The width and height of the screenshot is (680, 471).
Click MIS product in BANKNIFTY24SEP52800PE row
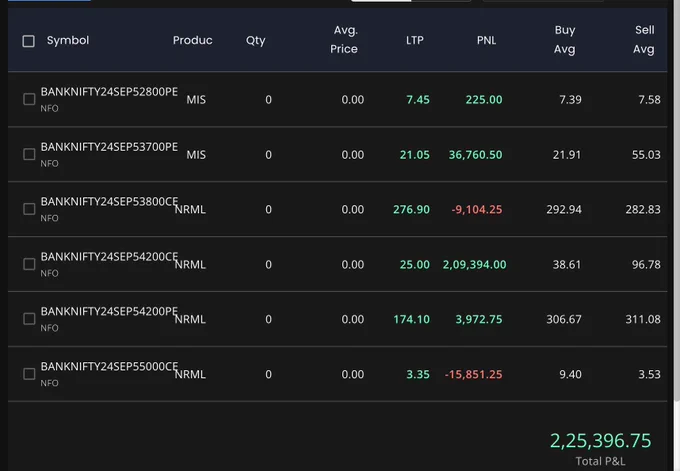tap(196, 100)
